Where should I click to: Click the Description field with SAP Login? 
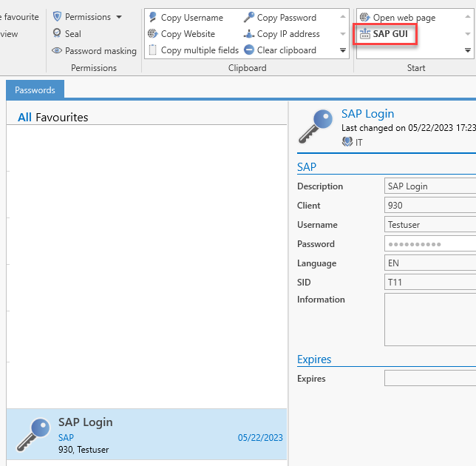[x=430, y=186]
